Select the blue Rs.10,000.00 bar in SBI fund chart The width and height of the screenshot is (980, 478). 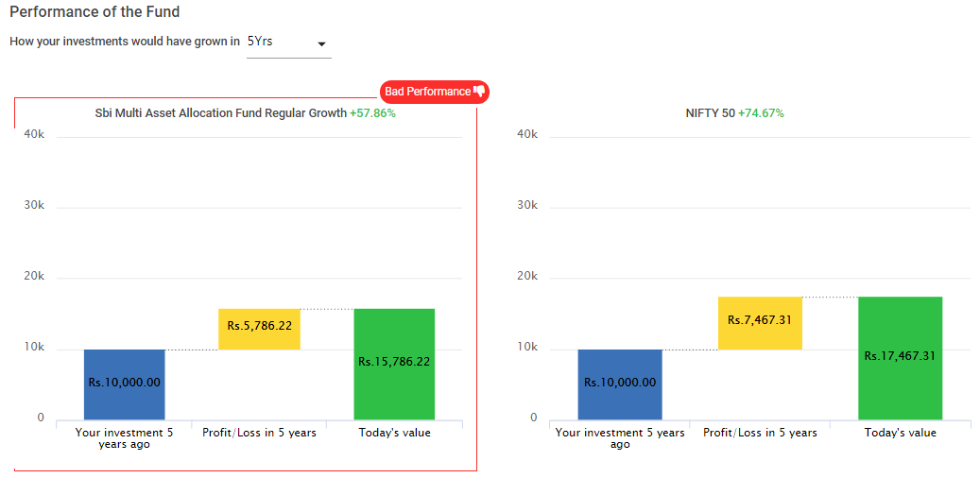click(x=125, y=384)
